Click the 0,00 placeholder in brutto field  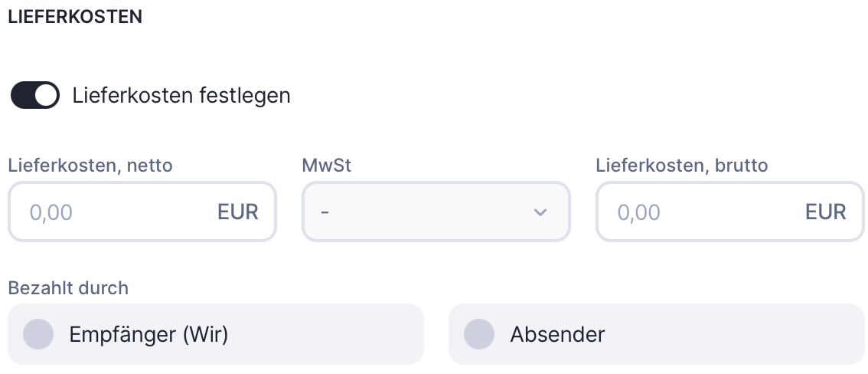tap(638, 212)
